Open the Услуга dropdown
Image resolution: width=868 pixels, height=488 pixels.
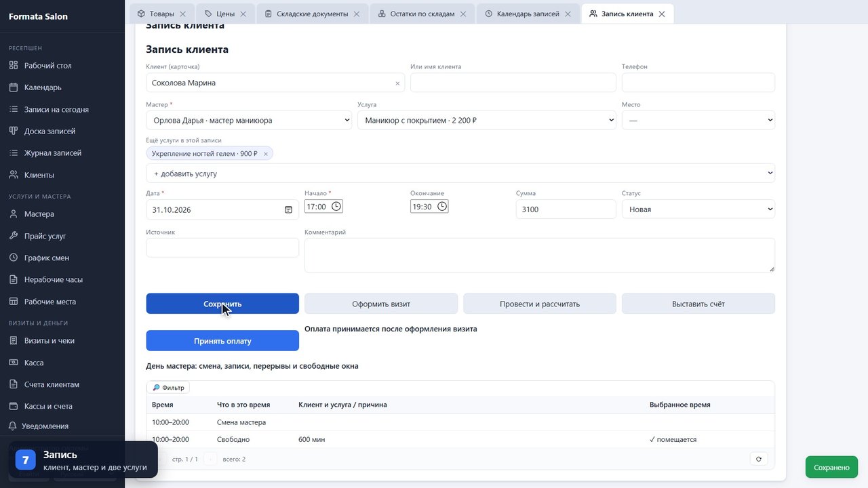point(487,121)
